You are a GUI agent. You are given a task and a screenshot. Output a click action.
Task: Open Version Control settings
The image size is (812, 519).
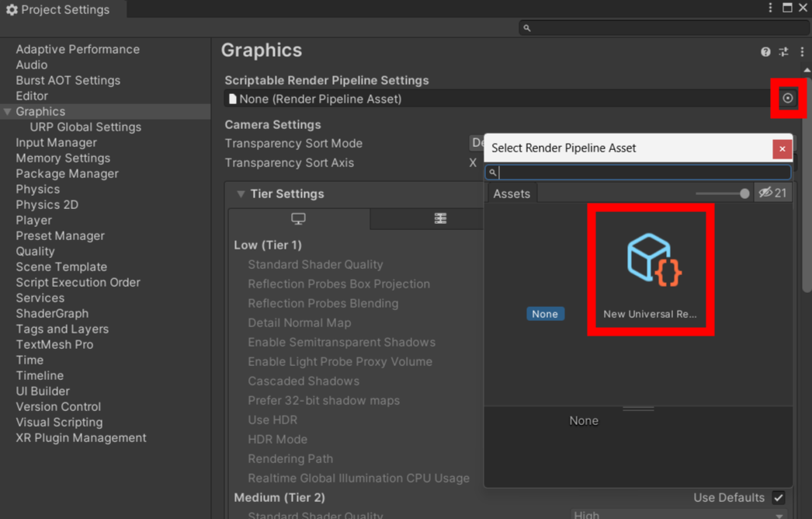pos(58,407)
